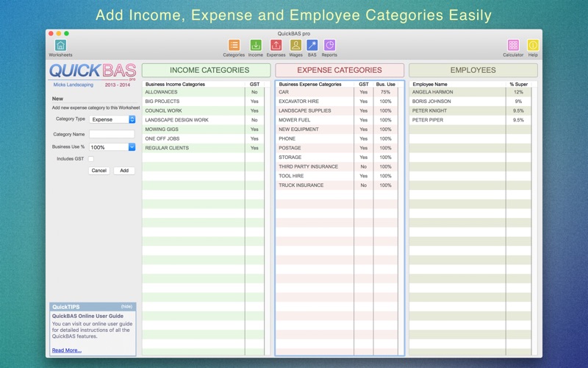Screen dimensions: 588x368
Task: Open the Income toolbar icon
Action: [x=256, y=46]
